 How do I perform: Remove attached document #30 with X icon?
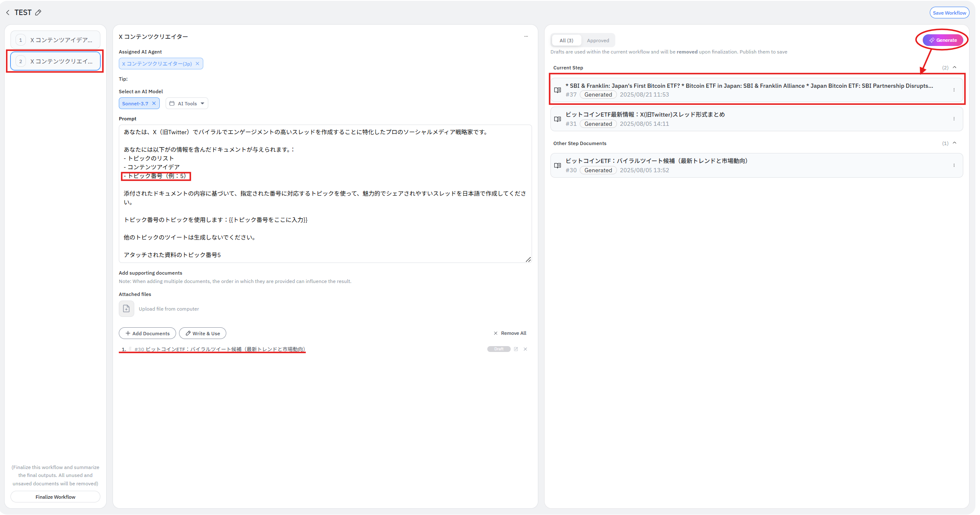click(x=525, y=349)
